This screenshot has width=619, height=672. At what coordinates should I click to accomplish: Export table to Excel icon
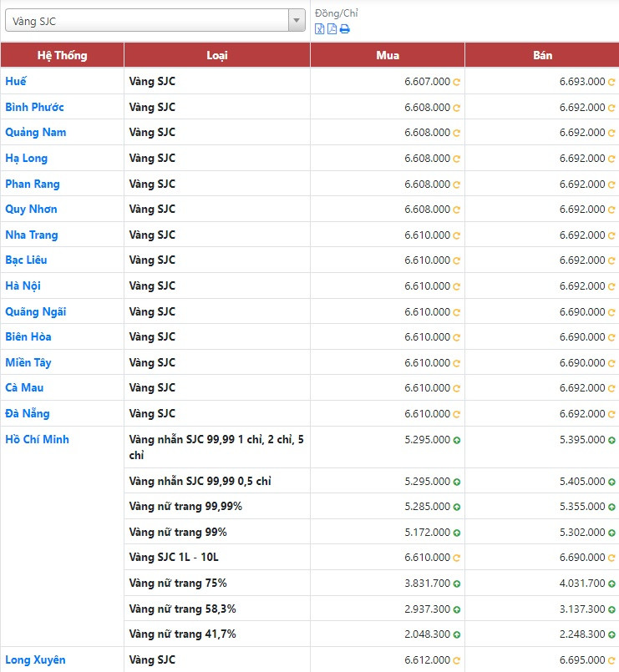(320, 29)
